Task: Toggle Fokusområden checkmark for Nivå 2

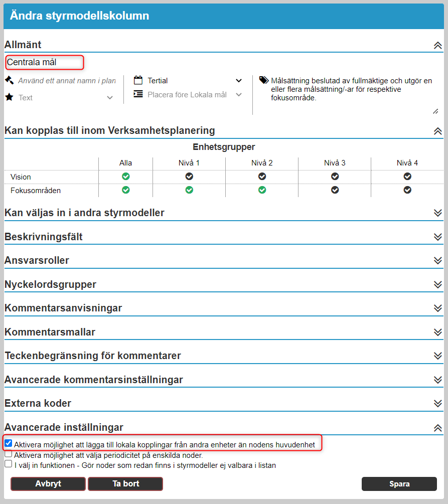Action: pyautogui.click(x=262, y=190)
